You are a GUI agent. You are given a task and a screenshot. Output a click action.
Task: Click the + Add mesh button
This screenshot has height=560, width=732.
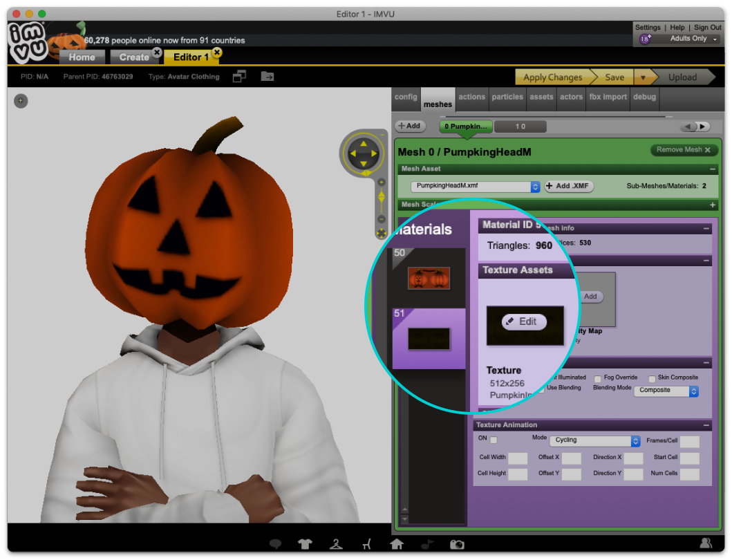[409, 126]
